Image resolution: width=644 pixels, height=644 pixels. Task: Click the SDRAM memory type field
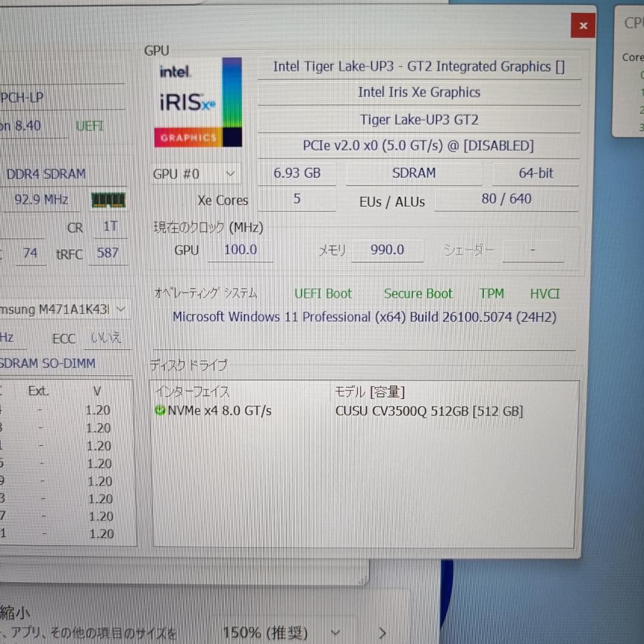(414, 174)
